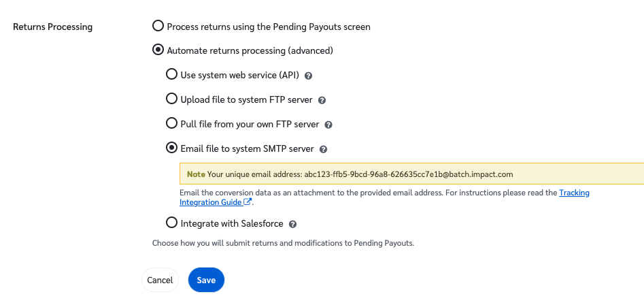The height and width of the screenshot is (305, 644).
Task: Show help for Pull file from own FTP
Action: 328,125
